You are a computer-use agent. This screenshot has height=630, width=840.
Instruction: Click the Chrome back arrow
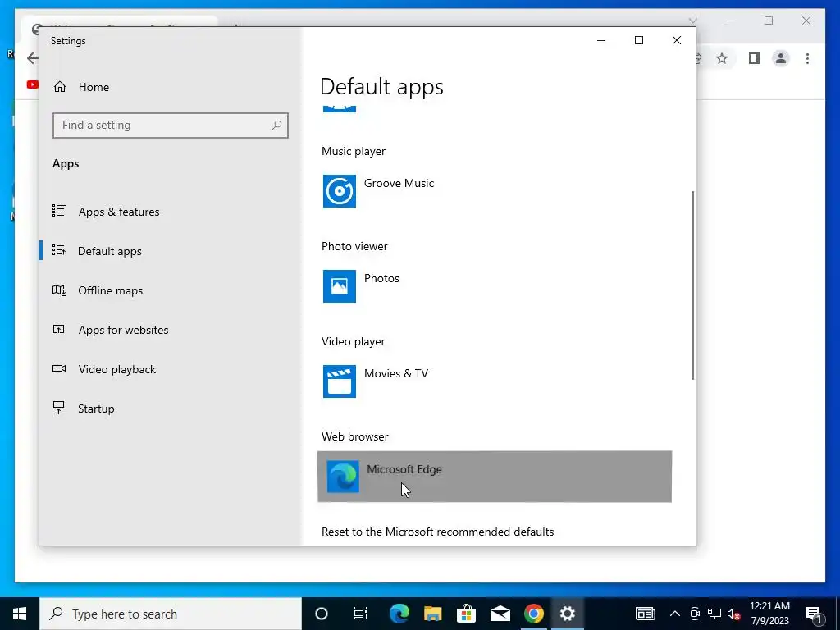click(32, 58)
